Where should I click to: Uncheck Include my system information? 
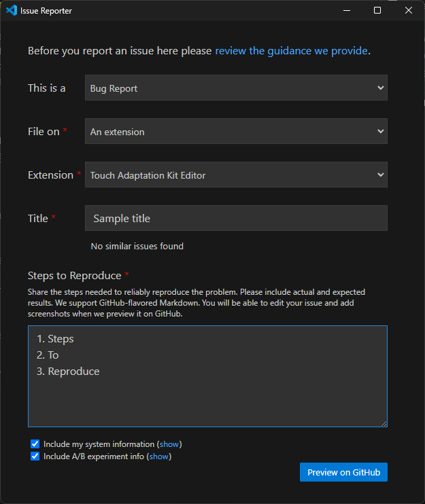point(35,444)
